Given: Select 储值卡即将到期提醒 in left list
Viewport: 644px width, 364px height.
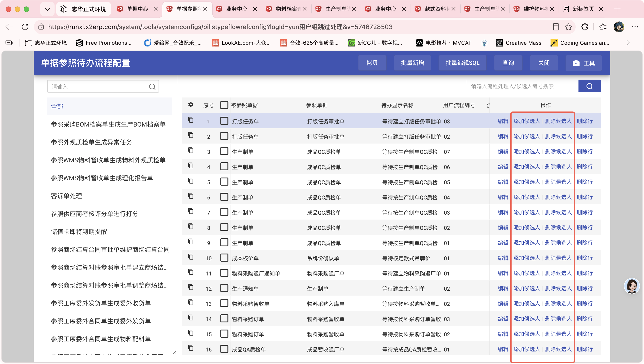Looking at the screenshot, I should pyautogui.click(x=79, y=232).
